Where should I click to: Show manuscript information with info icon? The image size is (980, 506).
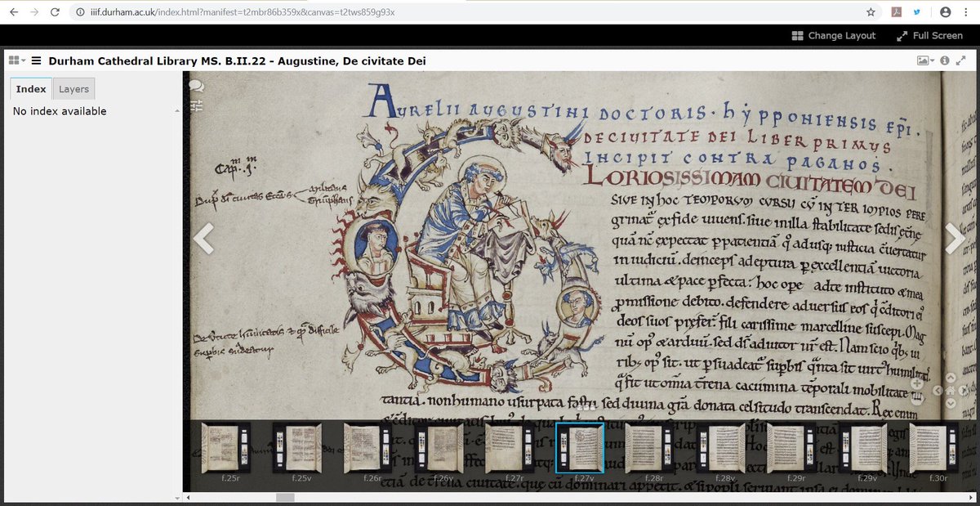[x=945, y=60]
